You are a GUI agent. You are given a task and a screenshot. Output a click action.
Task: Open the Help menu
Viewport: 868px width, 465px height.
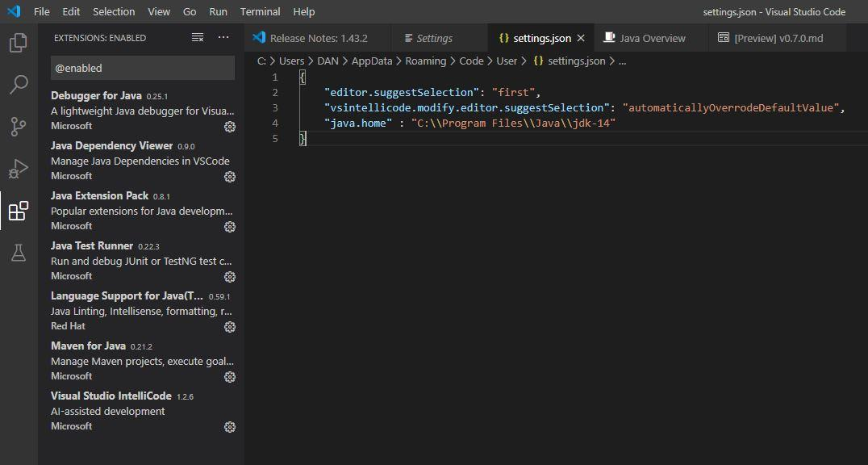coord(304,11)
